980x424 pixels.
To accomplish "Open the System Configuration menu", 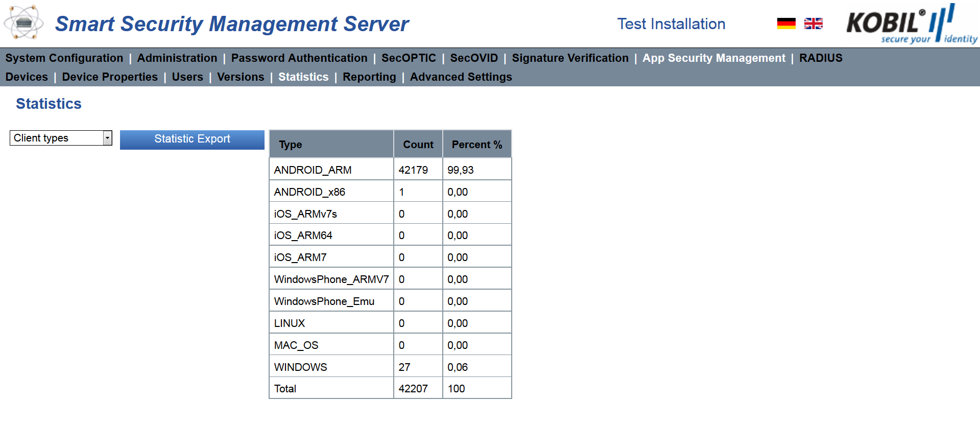I will [x=64, y=58].
